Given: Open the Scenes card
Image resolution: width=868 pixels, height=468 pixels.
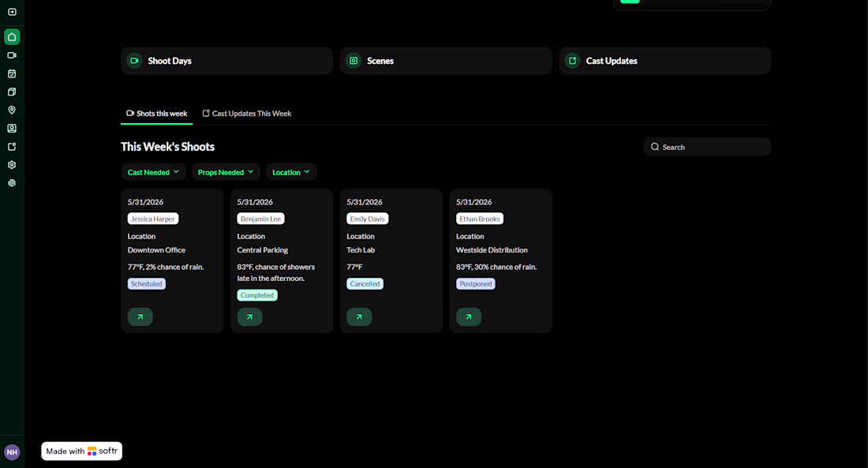Looking at the screenshot, I should click(x=446, y=61).
